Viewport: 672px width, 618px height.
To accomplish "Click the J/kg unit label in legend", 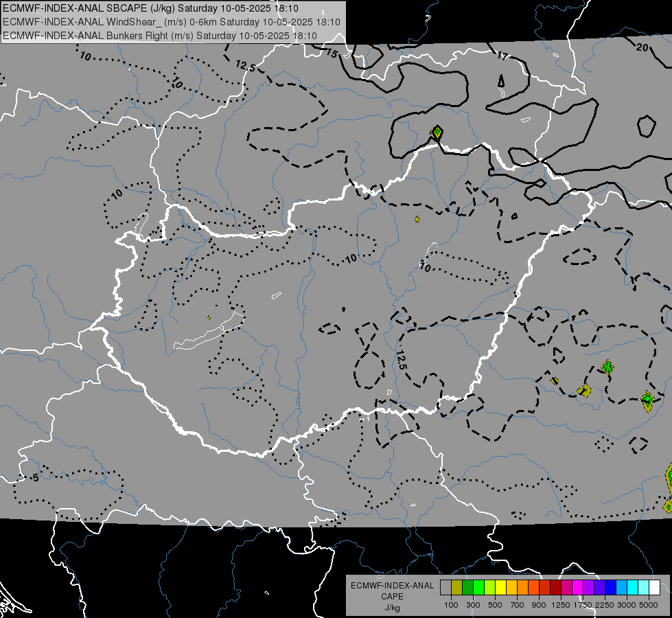I will tap(392, 608).
